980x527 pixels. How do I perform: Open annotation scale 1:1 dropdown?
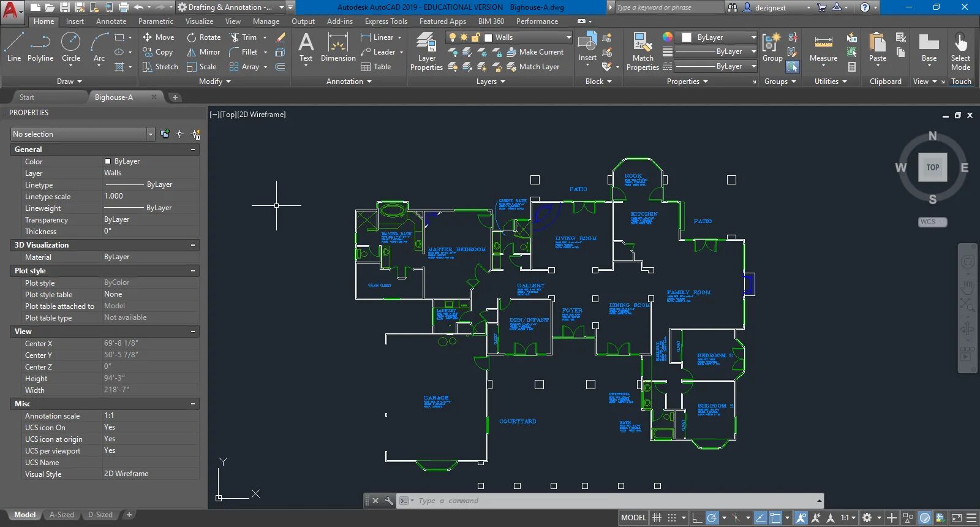pos(848,518)
